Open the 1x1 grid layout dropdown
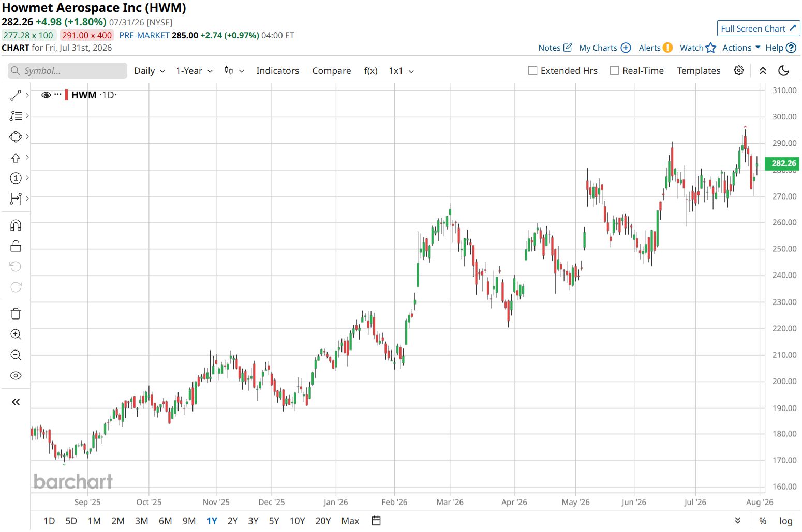 coord(401,71)
